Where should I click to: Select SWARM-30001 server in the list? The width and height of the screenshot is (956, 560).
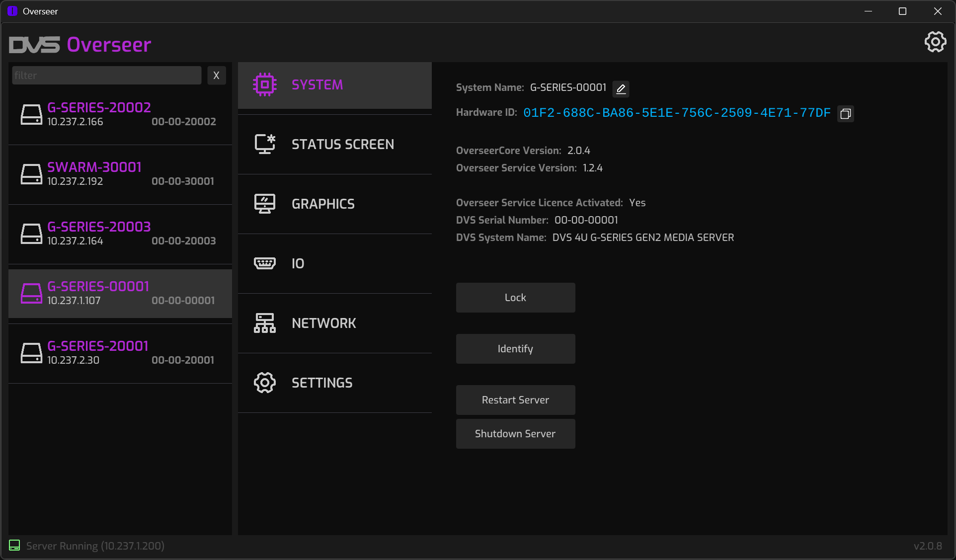(120, 174)
